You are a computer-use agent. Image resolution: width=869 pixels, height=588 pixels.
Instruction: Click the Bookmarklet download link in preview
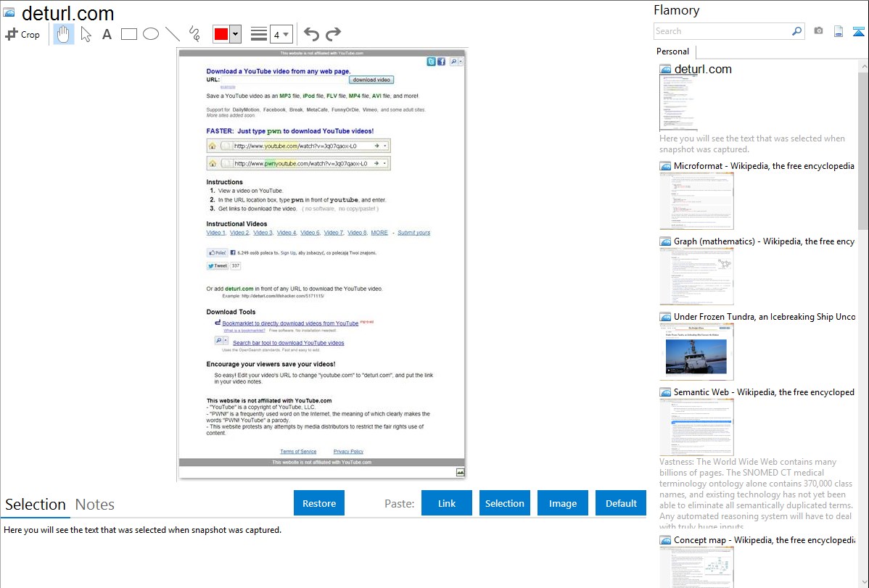click(290, 323)
